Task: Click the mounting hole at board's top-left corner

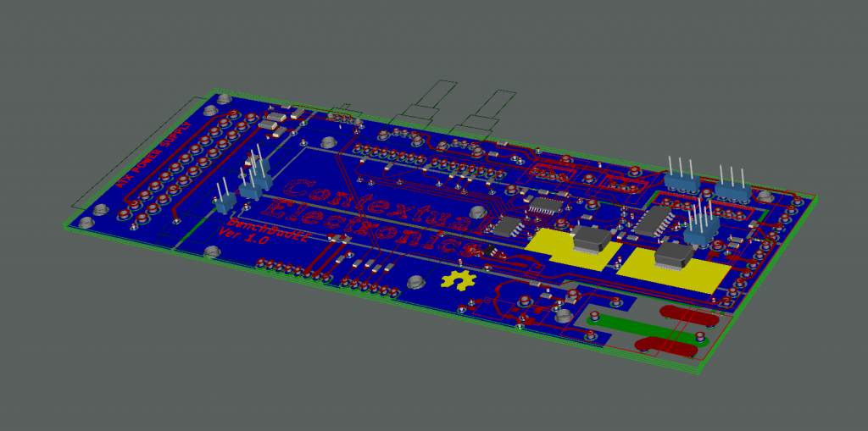Action: [x=224, y=100]
